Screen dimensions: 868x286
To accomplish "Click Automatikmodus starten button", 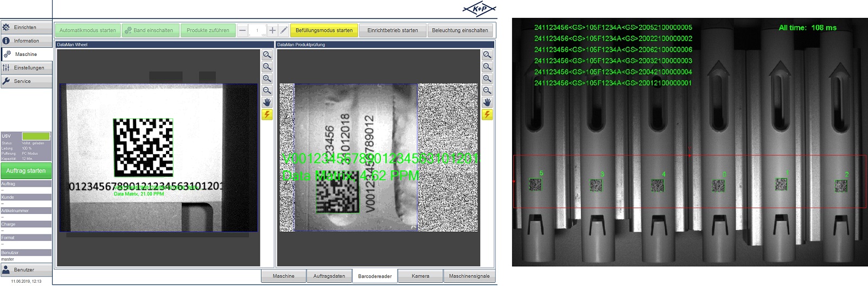I will point(87,30).
